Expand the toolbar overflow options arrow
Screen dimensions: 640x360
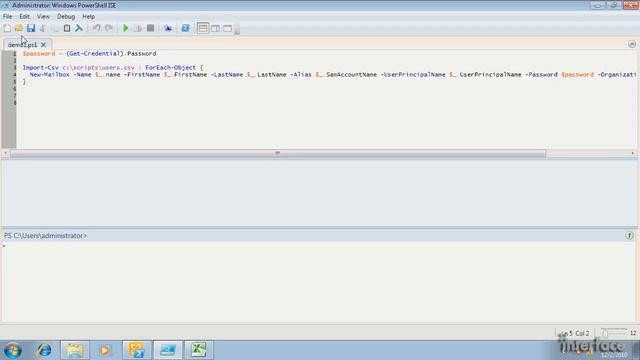[x=237, y=29]
